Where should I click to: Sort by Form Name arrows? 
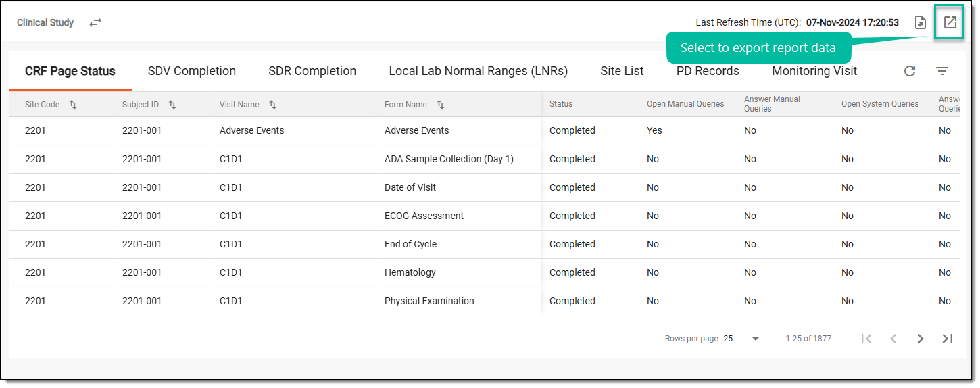440,105
